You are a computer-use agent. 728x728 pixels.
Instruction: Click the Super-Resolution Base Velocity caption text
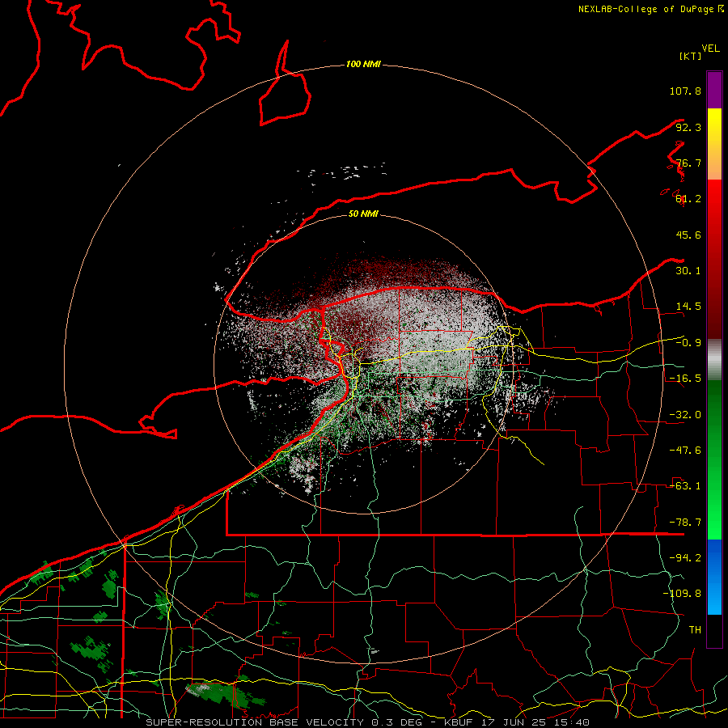[368, 722]
